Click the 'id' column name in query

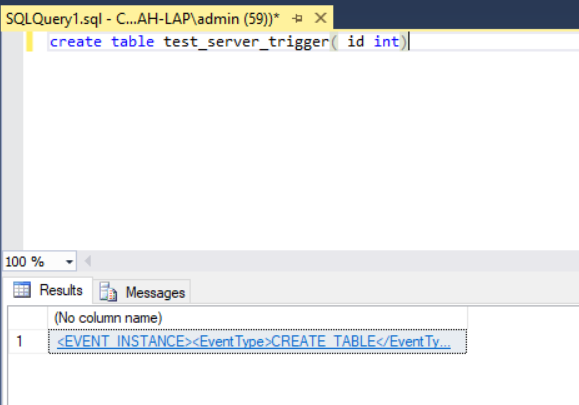[x=356, y=41]
